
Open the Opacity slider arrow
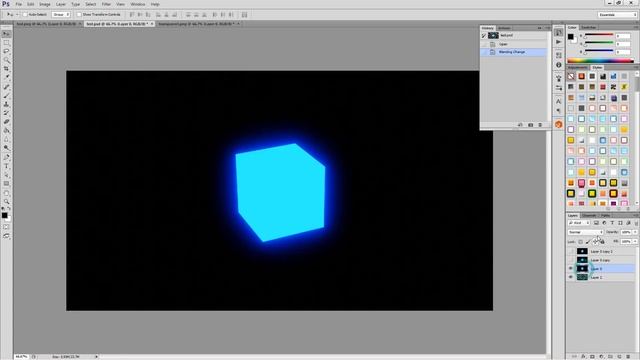[x=635, y=232]
